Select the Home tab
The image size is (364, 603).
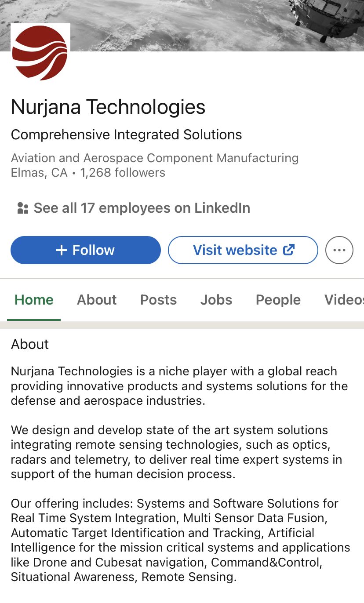coord(34,300)
